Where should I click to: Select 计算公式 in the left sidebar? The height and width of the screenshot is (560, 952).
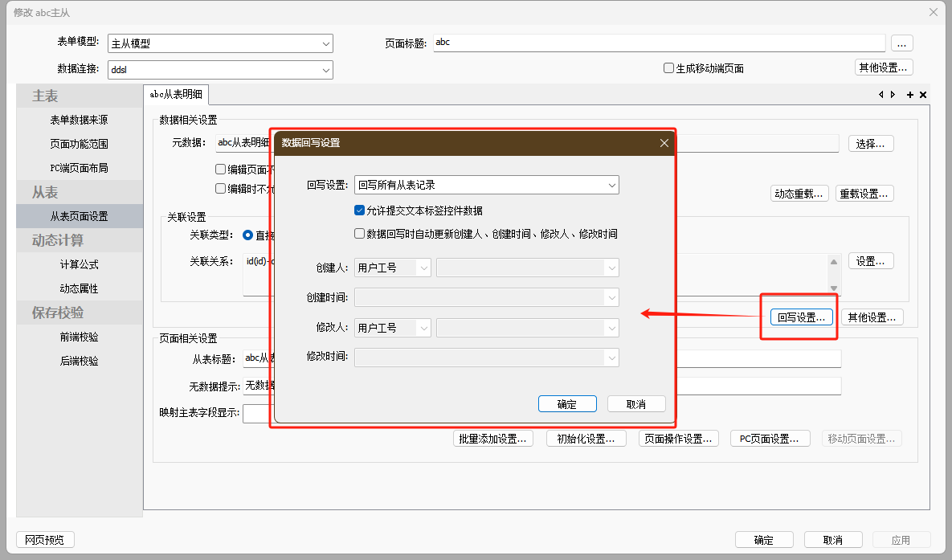pyautogui.click(x=80, y=264)
